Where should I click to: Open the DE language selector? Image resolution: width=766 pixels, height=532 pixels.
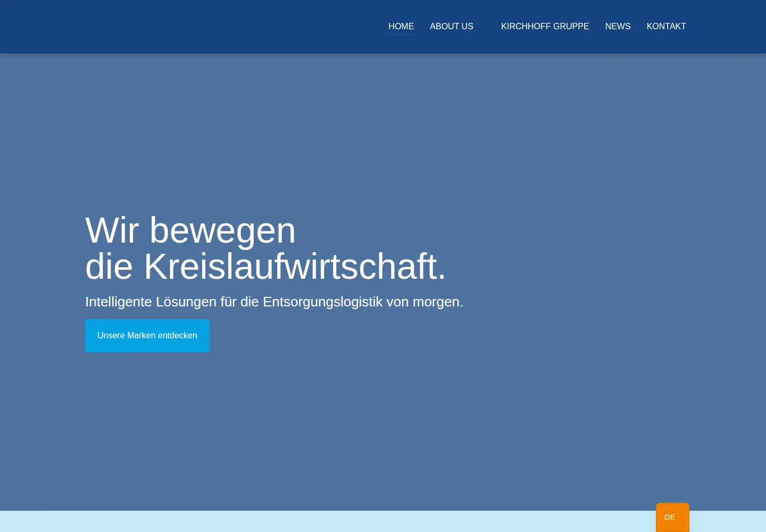tap(672, 517)
